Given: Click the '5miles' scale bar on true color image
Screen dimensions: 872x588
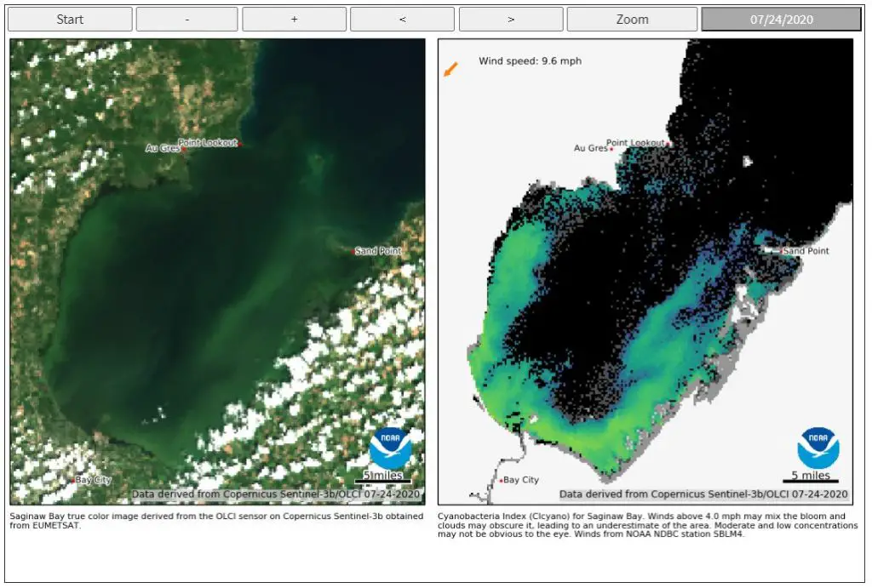Looking at the screenshot, I should point(383,477).
